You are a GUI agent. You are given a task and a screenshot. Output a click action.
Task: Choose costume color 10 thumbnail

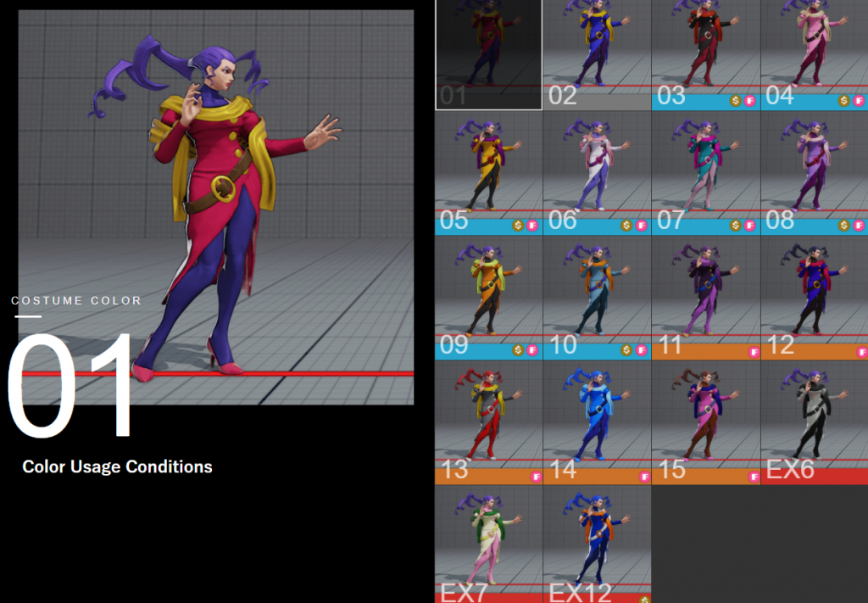click(598, 298)
